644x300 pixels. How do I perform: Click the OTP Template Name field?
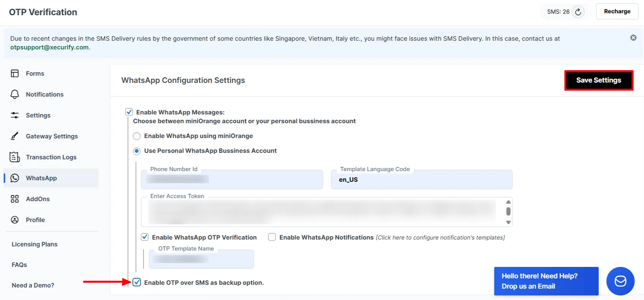pos(201,259)
